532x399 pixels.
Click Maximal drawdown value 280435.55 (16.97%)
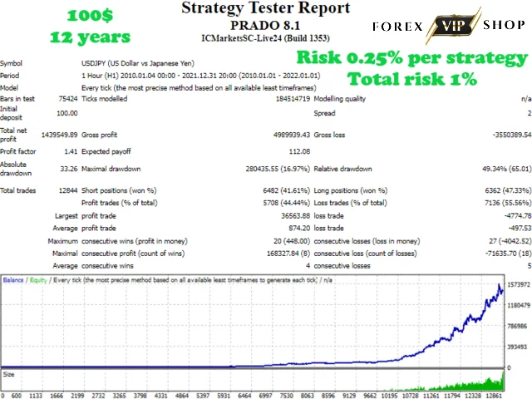278,169
